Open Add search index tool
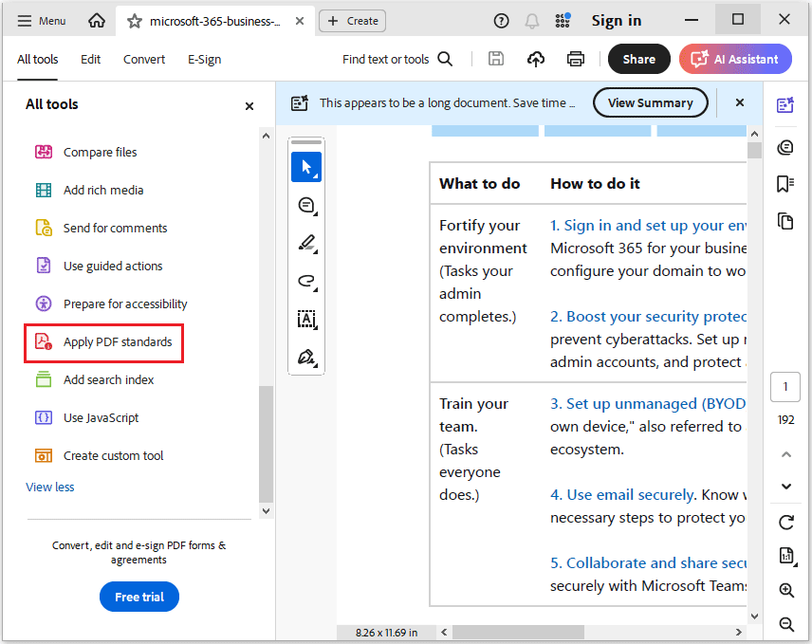Image resolution: width=812 pixels, height=644 pixels. 94,380
